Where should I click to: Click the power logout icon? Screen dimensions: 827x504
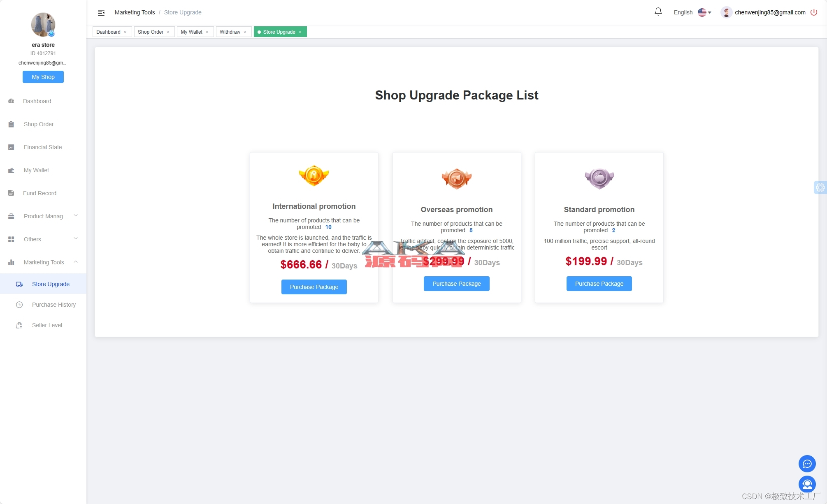(813, 12)
